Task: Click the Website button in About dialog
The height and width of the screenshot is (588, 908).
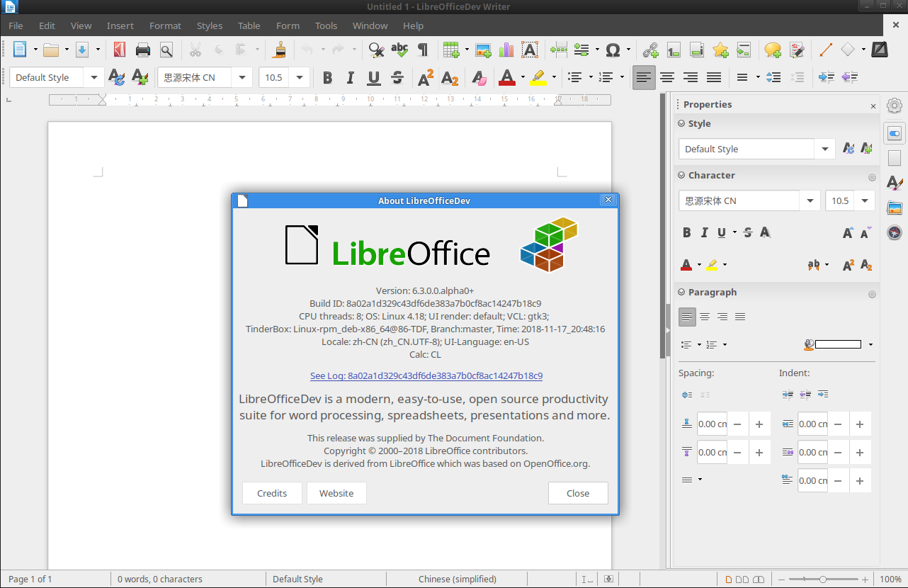Action: point(336,493)
